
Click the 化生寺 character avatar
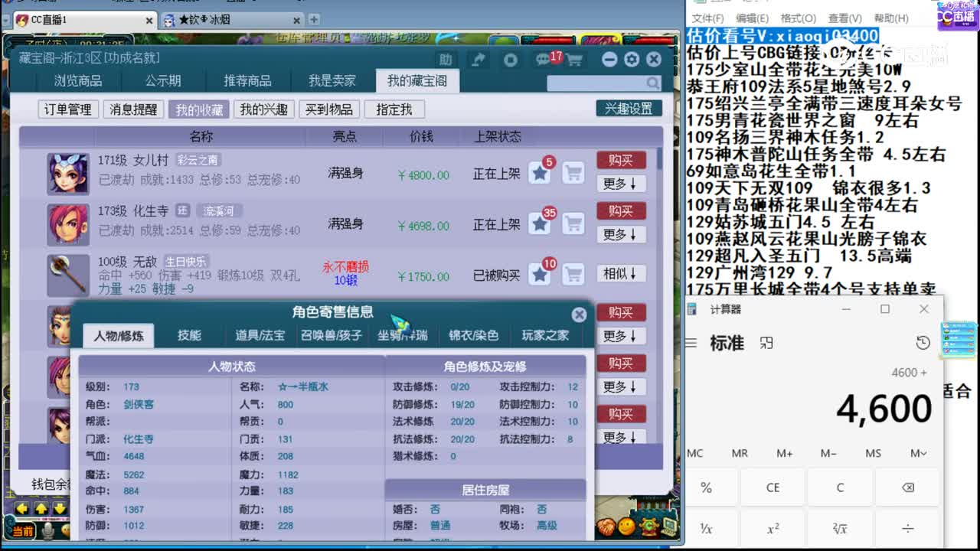(68, 224)
